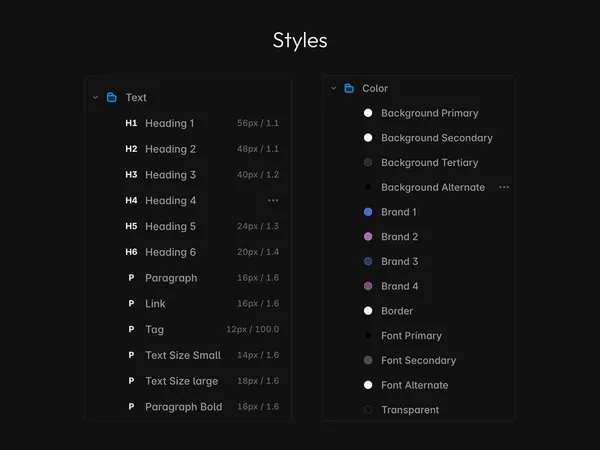Image resolution: width=600 pixels, height=450 pixels.
Task: Click the Brand 1 blue swatch
Action: pos(368,212)
